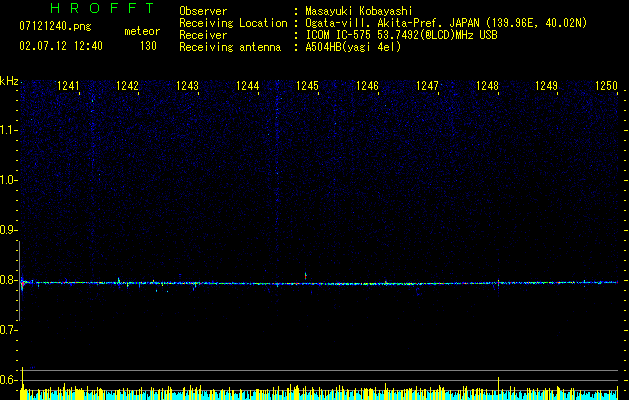
Task: Click the 1245 time marker
Action: 307,86
